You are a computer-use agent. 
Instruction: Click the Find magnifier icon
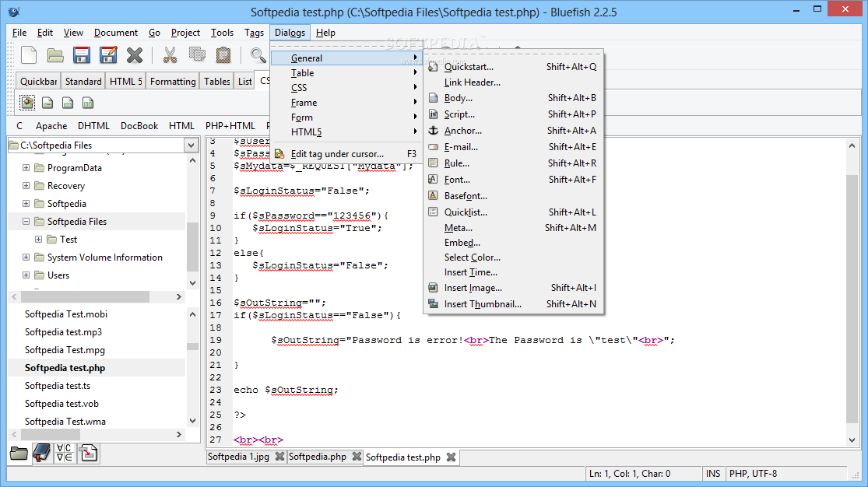[258, 55]
